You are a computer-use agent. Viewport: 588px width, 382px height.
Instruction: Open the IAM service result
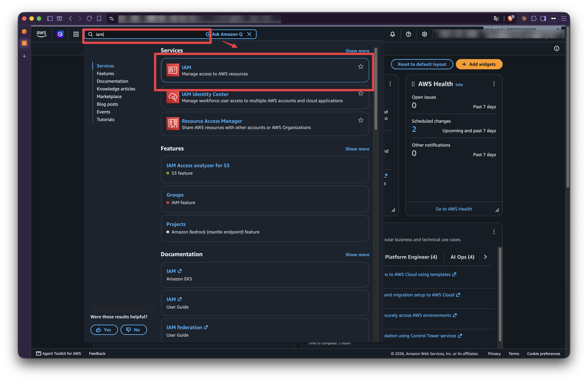(x=265, y=70)
